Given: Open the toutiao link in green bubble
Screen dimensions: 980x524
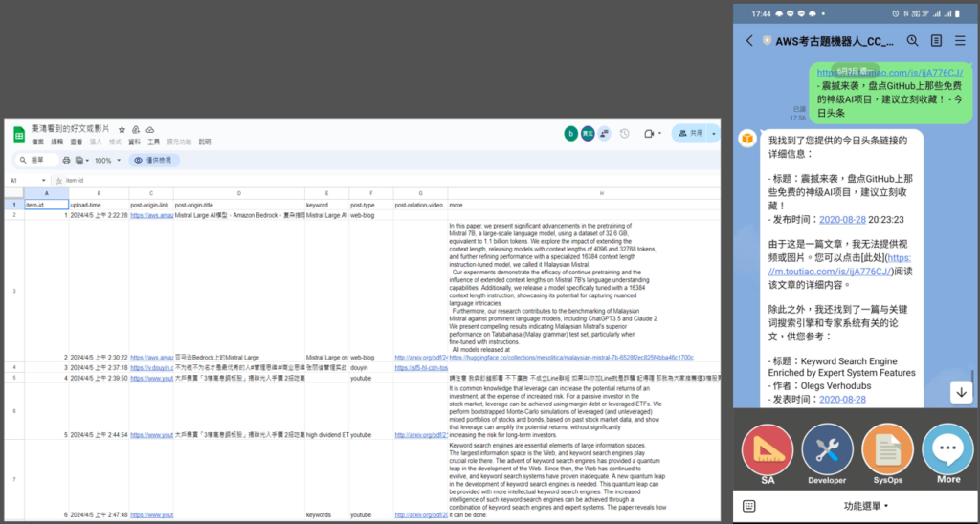Looking at the screenshot, I should pyautogui.click(x=889, y=73).
